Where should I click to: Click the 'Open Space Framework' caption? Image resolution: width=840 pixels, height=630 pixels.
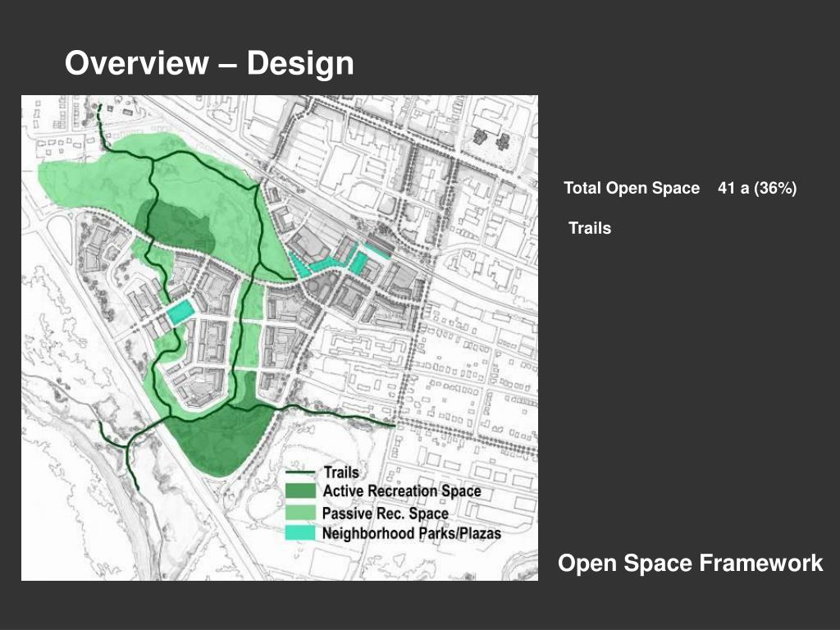click(690, 563)
